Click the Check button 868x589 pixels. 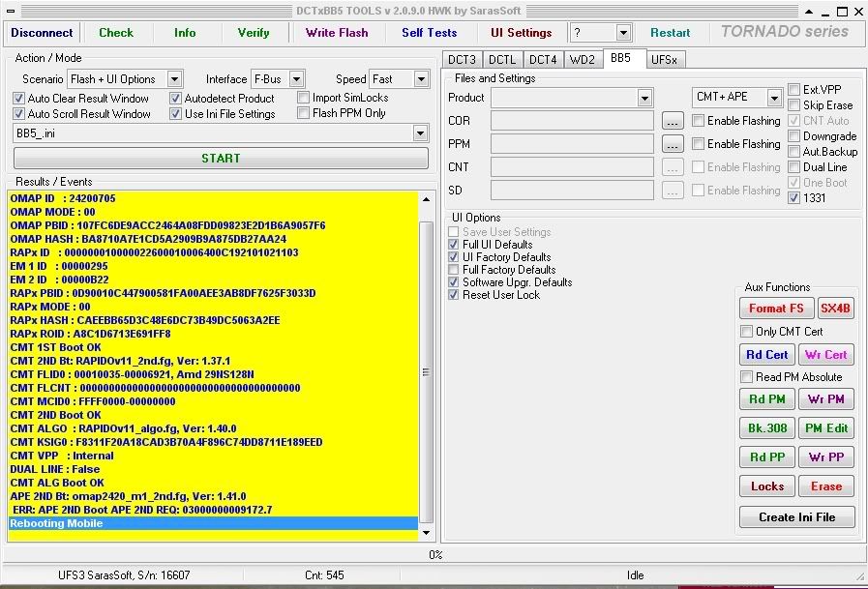pos(116,33)
